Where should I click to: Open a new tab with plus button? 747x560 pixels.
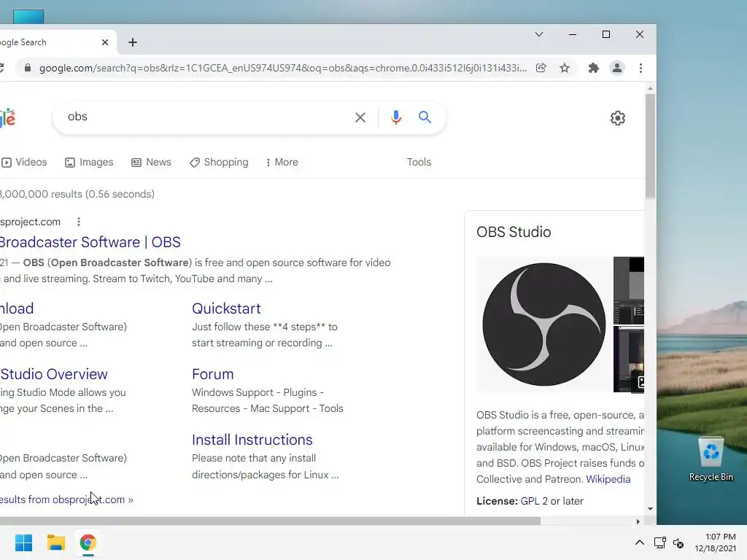[x=133, y=42]
